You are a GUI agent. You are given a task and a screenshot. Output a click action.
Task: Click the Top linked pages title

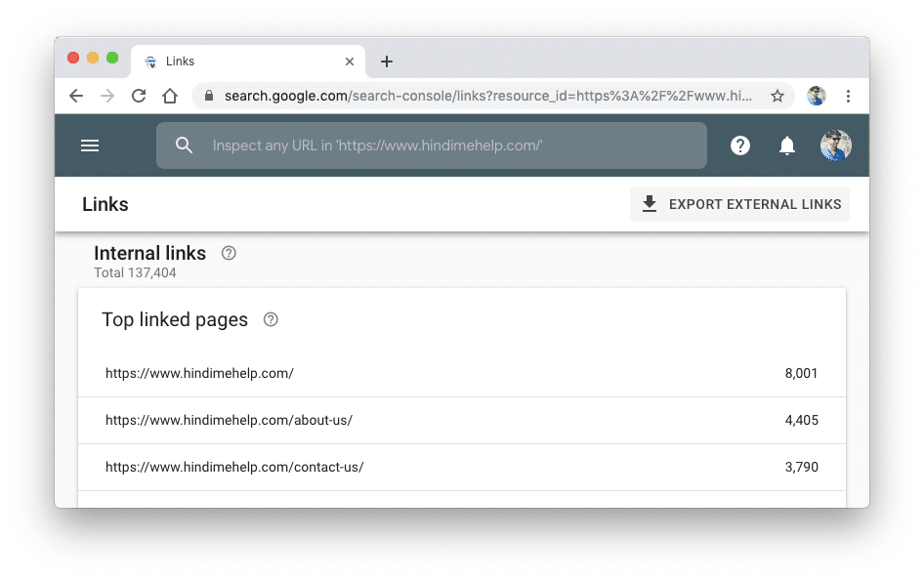click(175, 319)
